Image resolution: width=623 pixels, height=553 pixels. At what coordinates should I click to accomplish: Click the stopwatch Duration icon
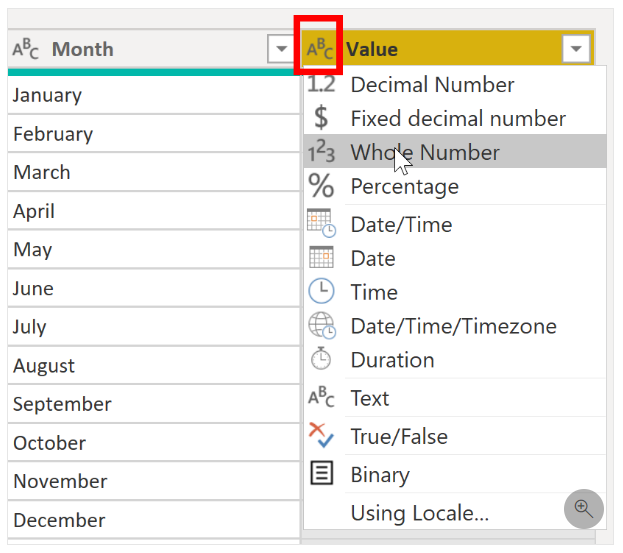(x=321, y=359)
